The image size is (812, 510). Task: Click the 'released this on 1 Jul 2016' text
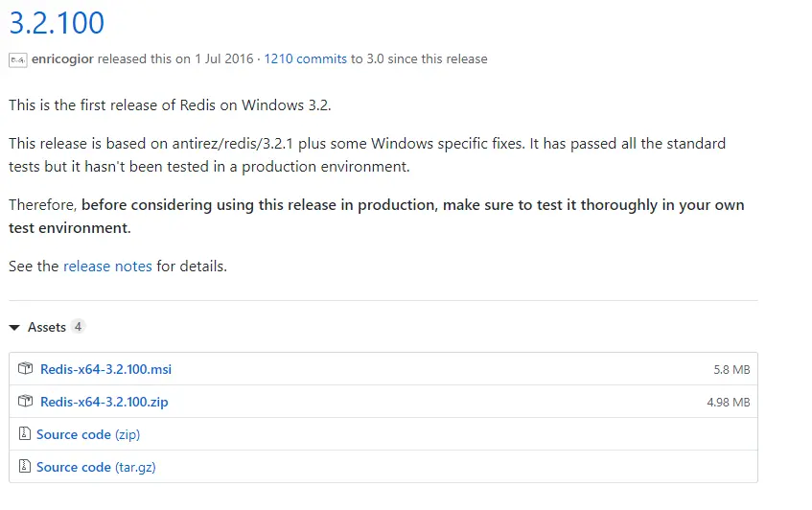click(x=175, y=59)
